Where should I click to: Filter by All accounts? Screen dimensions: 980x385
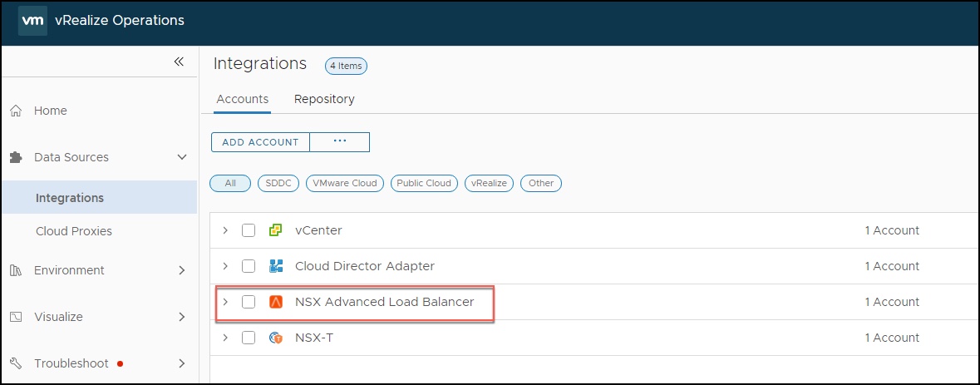coord(230,183)
